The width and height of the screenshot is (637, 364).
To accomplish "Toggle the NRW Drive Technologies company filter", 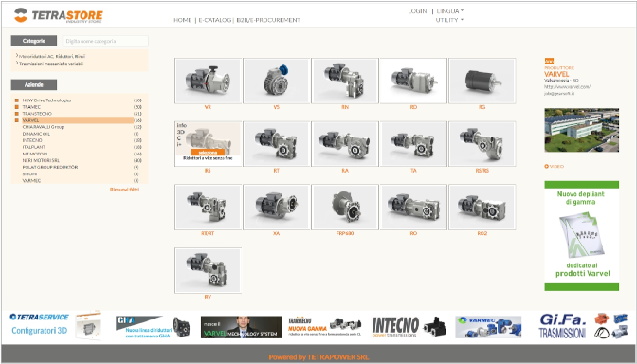I will click(17, 100).
